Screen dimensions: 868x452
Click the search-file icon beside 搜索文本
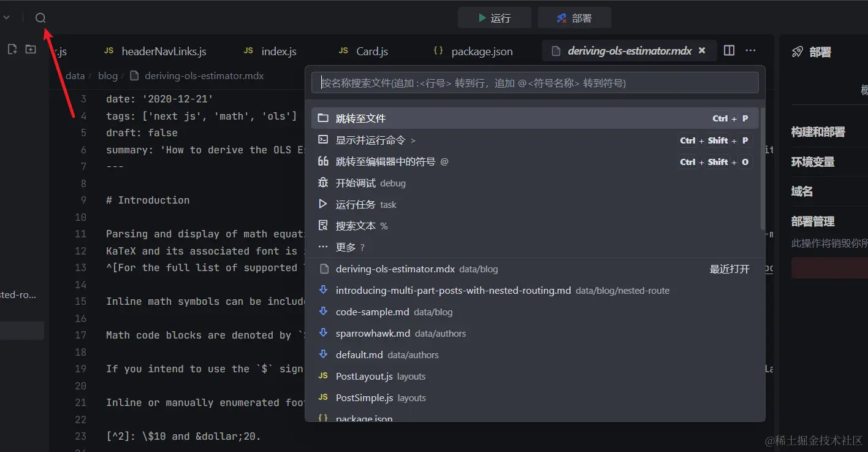(x=323, y=226)
